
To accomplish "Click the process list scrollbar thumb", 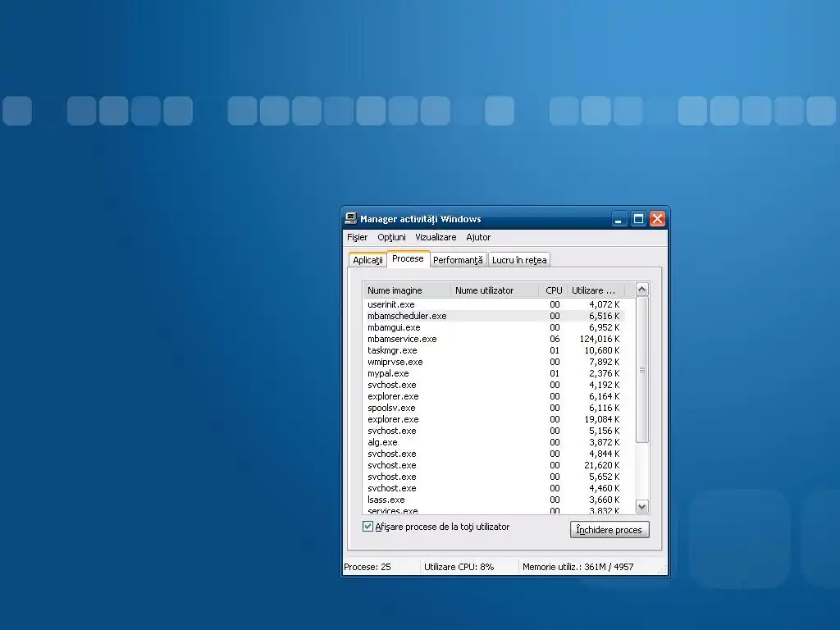I will pos(641,370).
